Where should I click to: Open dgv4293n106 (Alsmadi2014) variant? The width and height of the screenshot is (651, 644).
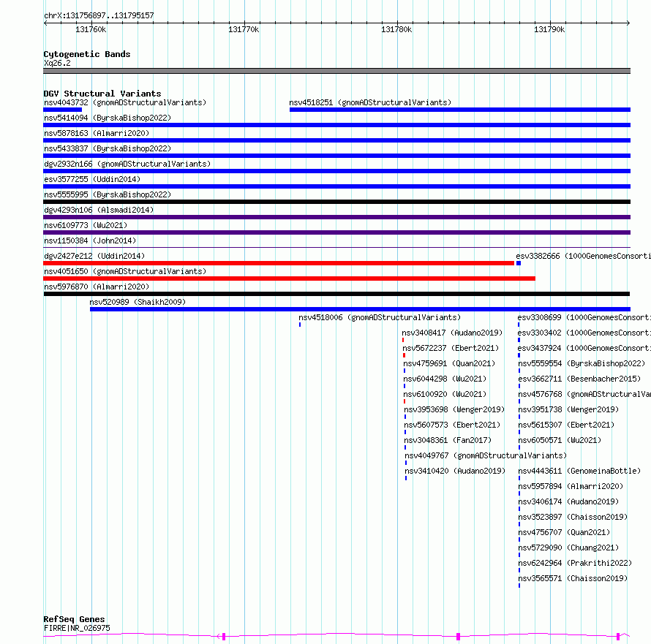tap(99, 210)
